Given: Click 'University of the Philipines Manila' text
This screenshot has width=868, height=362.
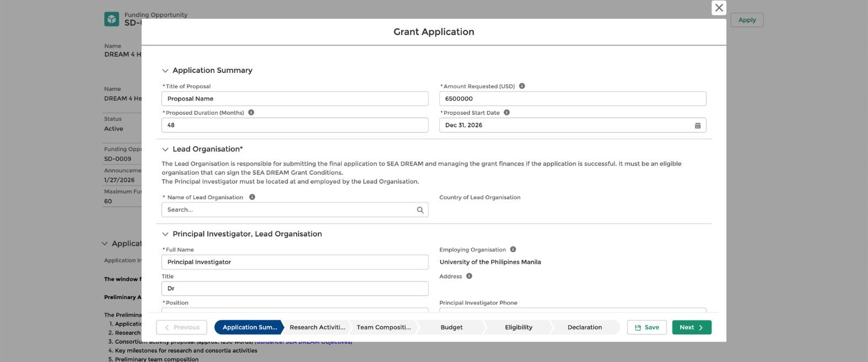Looking at the screenshot, I should [x=490, y=262].
